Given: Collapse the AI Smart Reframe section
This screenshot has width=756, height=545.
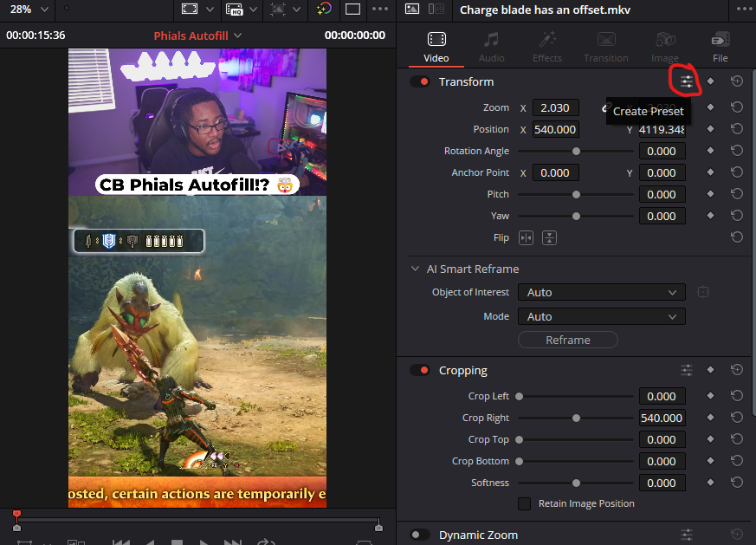Looking at the screenshot, I should [415, 269].
